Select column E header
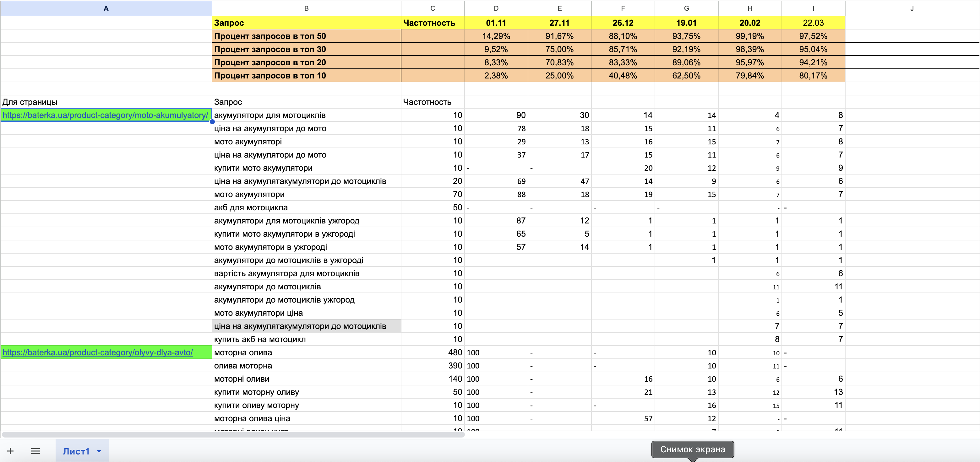The height and width of the screenshot is (462, 980). pos(560,8)
